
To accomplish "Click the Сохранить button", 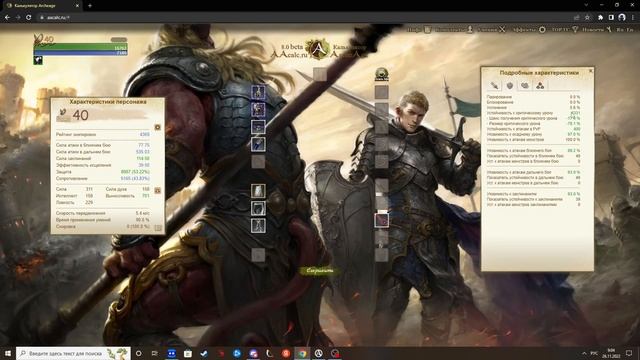I will 320,270.
